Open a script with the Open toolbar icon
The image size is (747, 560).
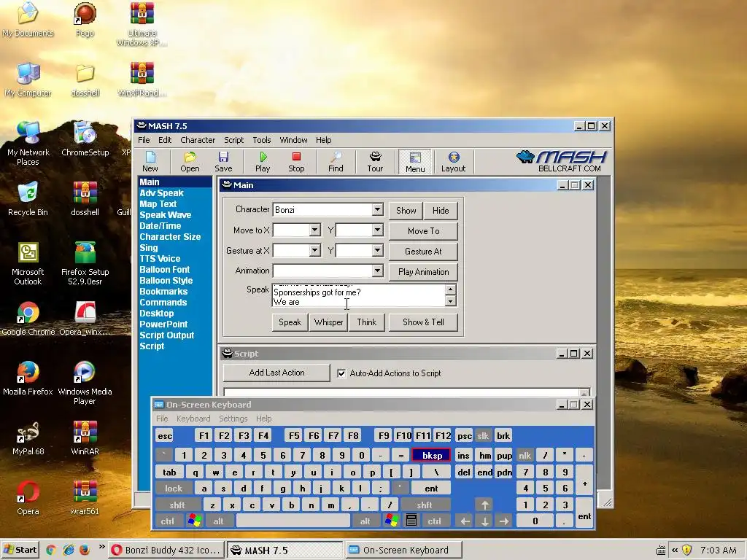coord(190,161)
